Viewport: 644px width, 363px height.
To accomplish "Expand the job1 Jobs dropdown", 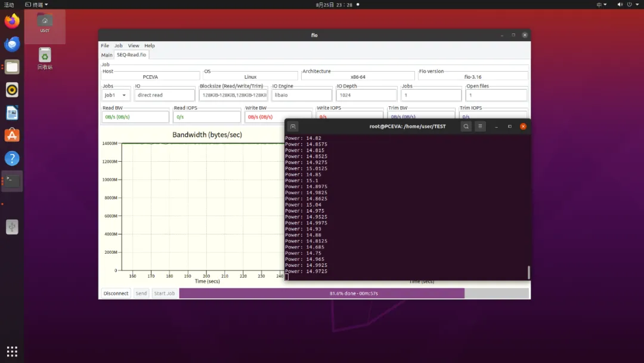I will coord(116,95).
